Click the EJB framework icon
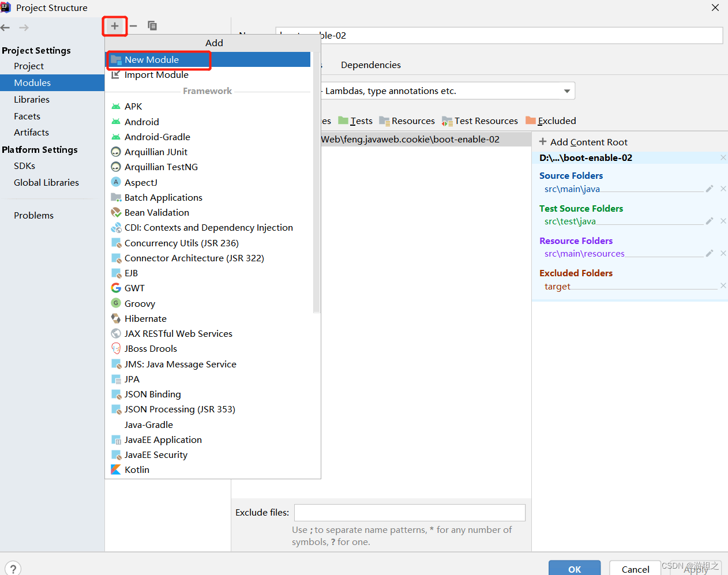This screenshot has height=575, width=728. pyautogui.click(x=116, y=273)
